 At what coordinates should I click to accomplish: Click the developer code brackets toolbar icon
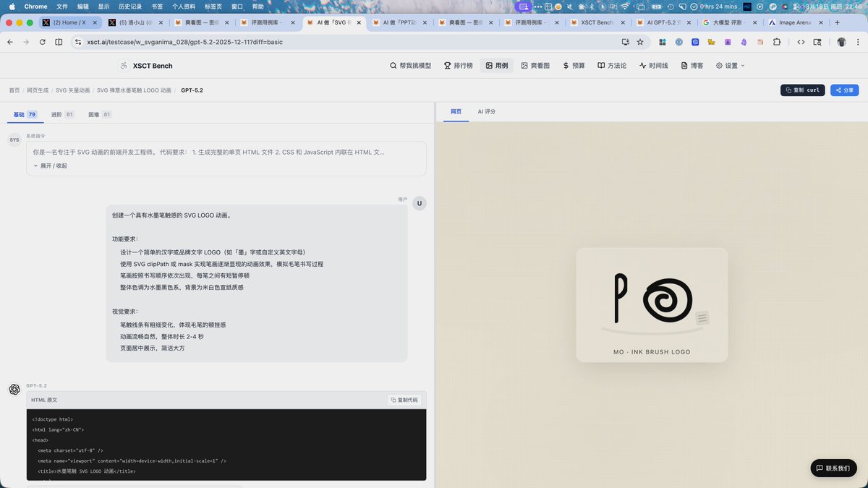pos(801,42)
